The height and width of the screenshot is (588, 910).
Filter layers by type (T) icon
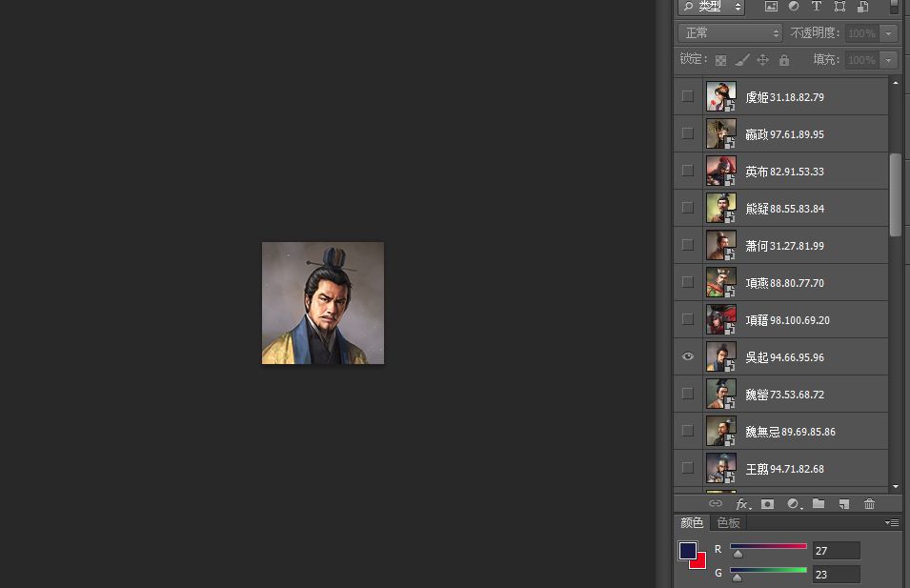[x=817, y=7]
